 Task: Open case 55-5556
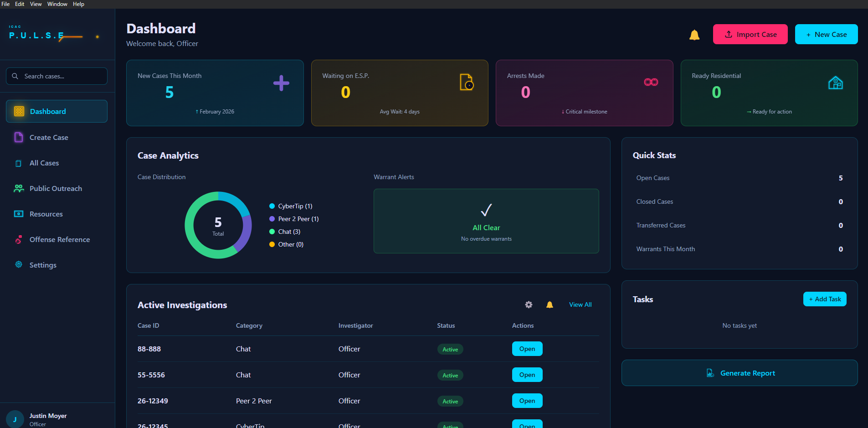527,375
